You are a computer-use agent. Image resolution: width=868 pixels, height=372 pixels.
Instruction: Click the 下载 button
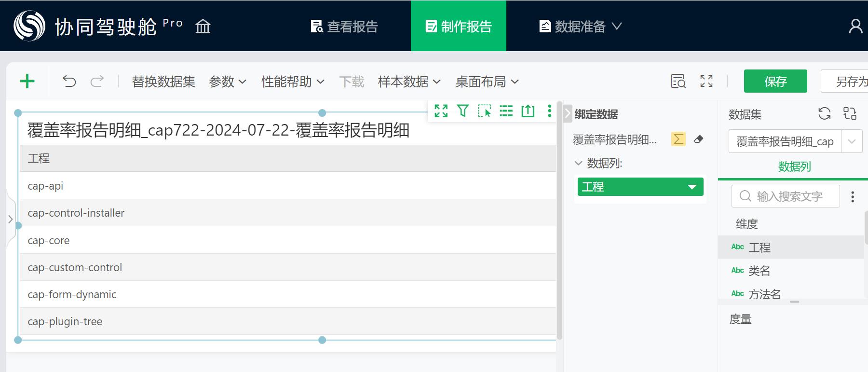352,82
